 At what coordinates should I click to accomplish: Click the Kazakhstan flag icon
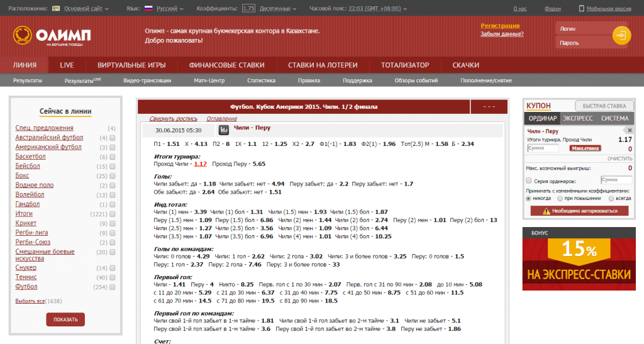click(x=56, y=8)
